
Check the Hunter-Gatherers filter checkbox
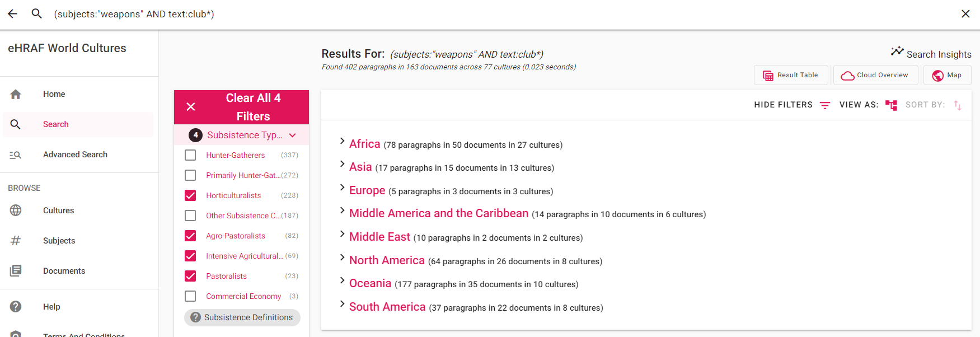190,155
